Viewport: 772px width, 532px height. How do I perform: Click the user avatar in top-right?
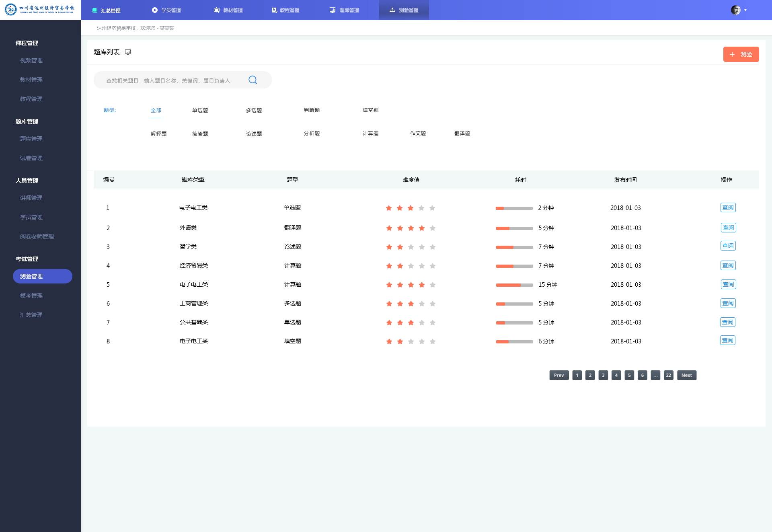click(x=736, y=10)
